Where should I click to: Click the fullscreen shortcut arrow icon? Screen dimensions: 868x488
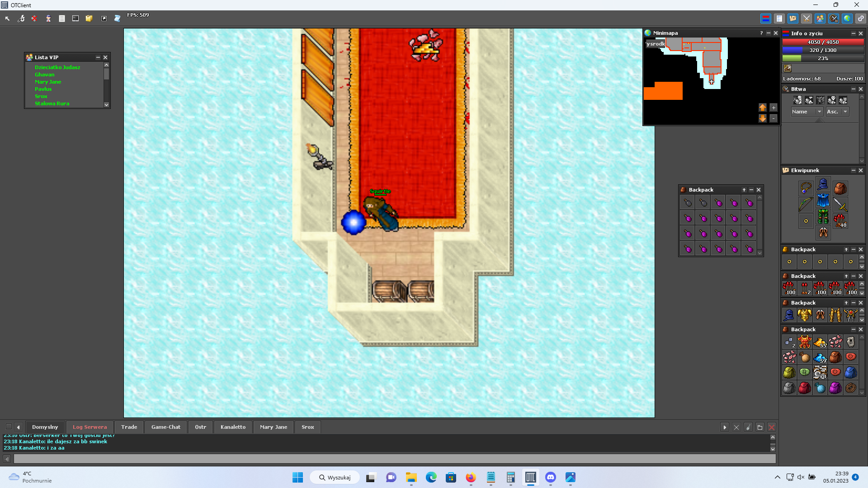click(104, 19)
